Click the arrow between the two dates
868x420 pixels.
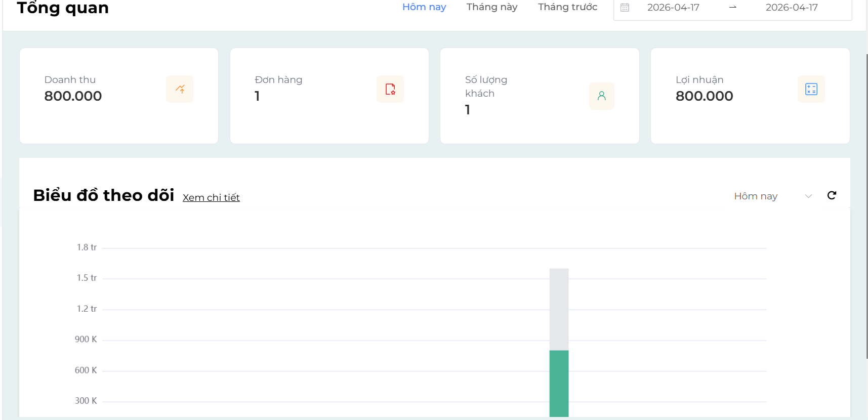732,8
